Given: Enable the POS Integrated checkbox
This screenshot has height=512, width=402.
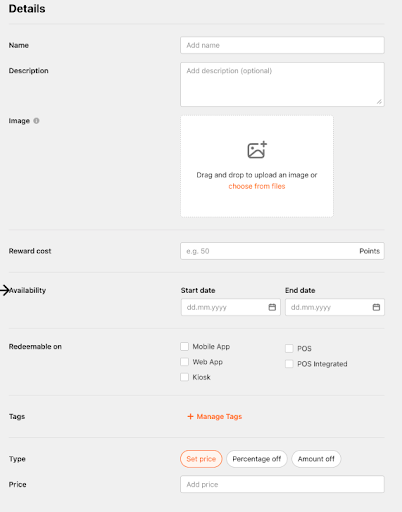Looking at the screenshot, I should pyautogui.click(x=289, y=364).
